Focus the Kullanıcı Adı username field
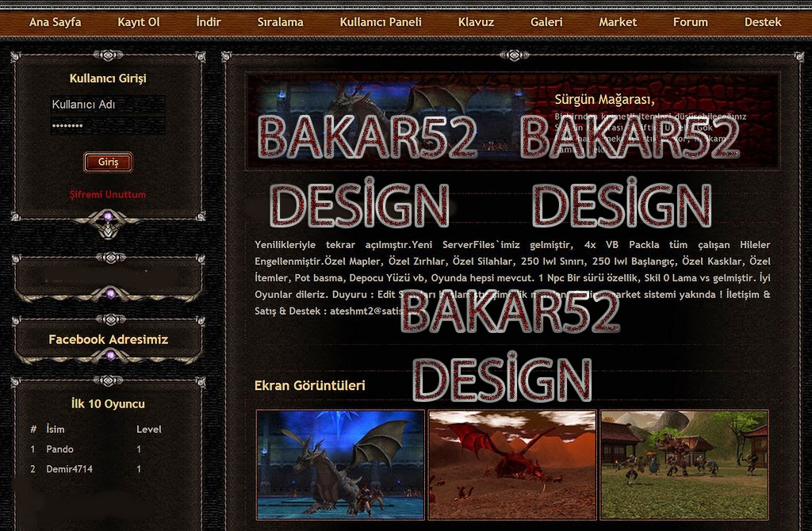812x531 pixels. [108, 105]
